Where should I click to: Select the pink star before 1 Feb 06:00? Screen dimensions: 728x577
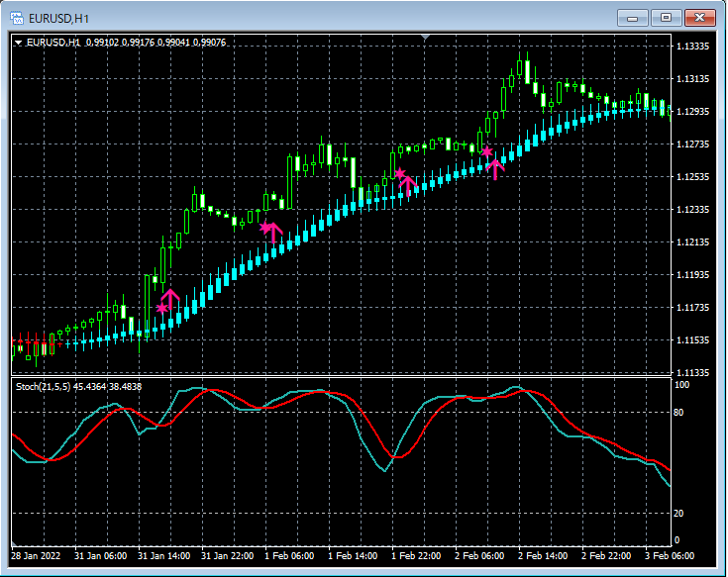(264, 228)
